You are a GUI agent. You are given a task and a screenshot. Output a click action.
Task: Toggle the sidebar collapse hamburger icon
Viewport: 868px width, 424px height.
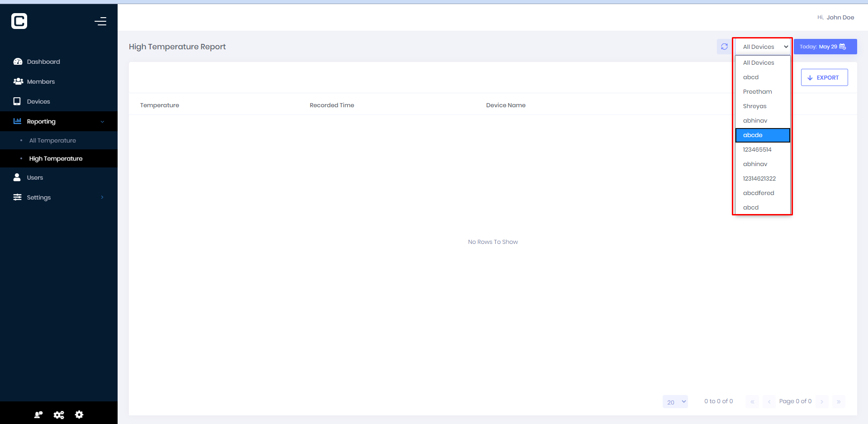coord(100,21)
